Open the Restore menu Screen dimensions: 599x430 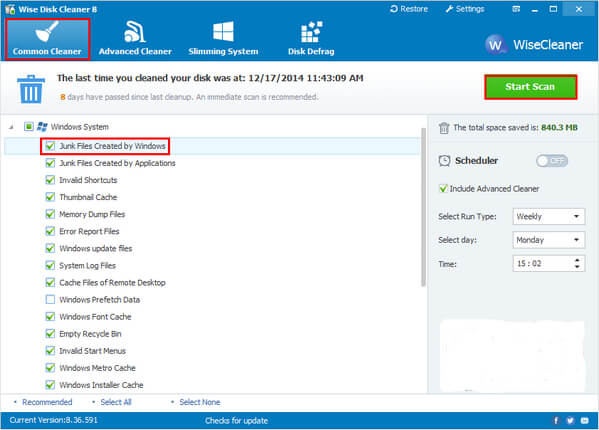(409, 9)
